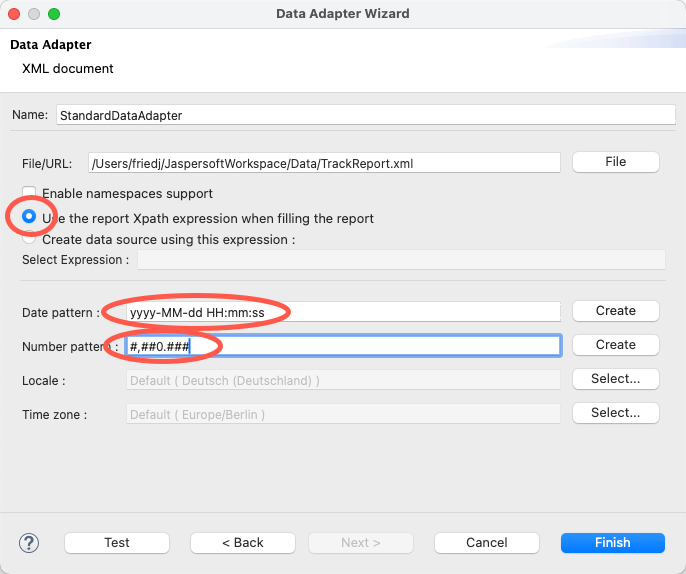The image size is (686, 574).
Task: Open the Time zone Select... chooser
Action: click(615, 413)
